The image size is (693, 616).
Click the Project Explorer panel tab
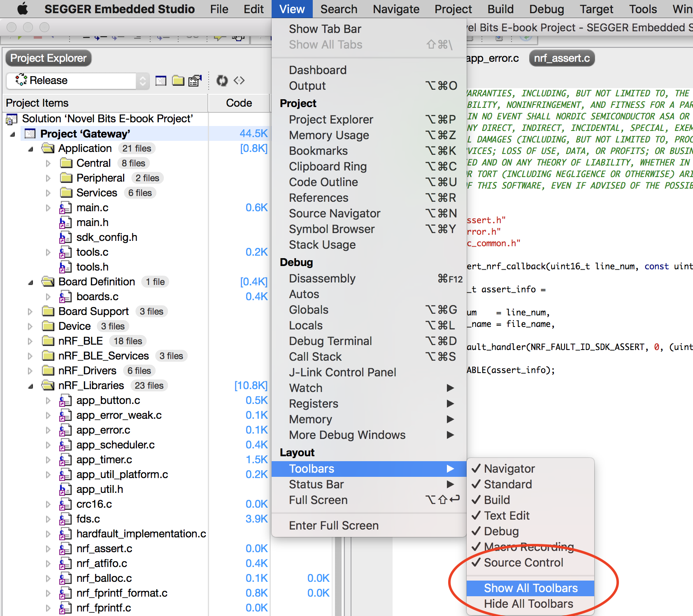click(48, 58)
